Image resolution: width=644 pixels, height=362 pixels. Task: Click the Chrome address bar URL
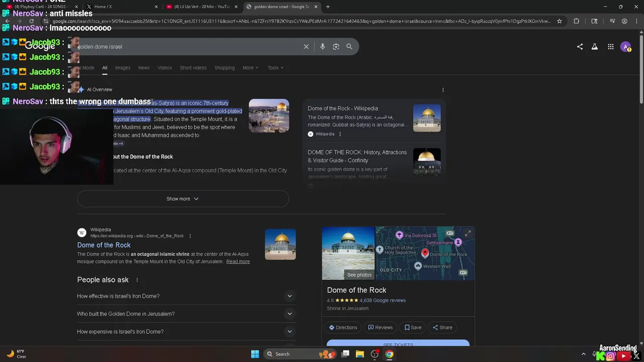click(302, 21)
